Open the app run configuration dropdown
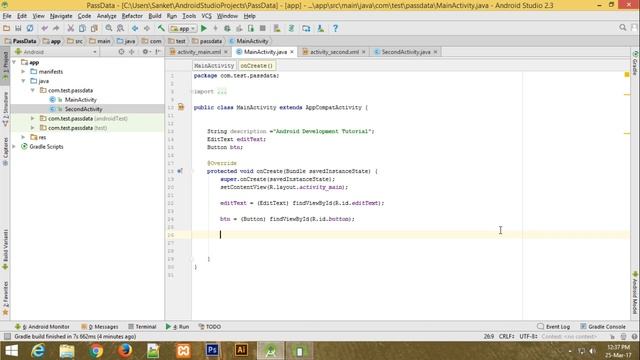Screen dimensions: 640x360 point(183,29)
